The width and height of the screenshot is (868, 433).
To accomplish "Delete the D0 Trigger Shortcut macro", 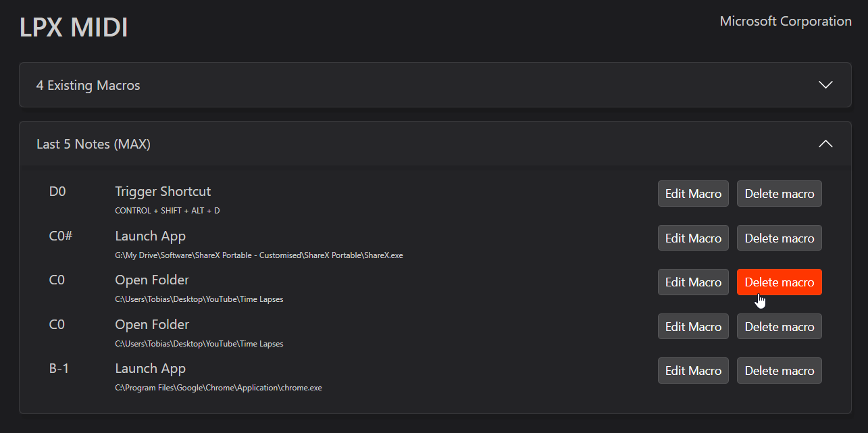I will pos(779,194).
